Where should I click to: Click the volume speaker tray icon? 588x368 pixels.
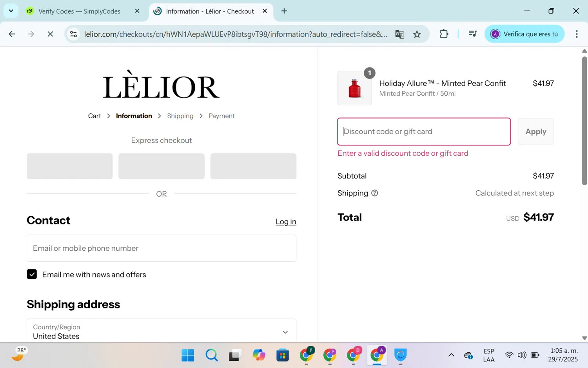(x=522, y=355)
